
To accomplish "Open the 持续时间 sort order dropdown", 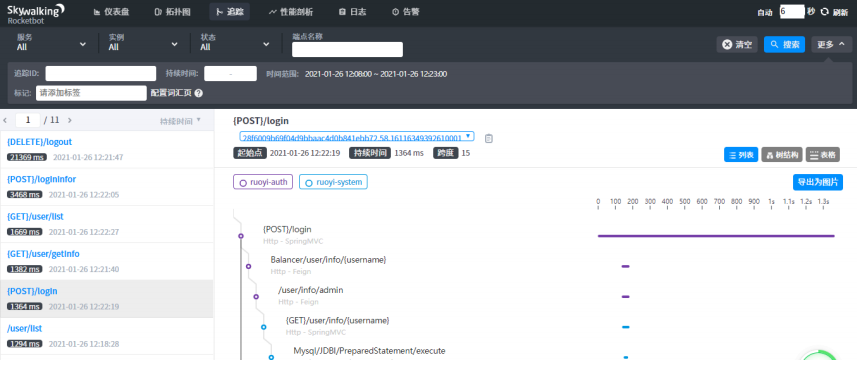I will [x=180, y=121].
